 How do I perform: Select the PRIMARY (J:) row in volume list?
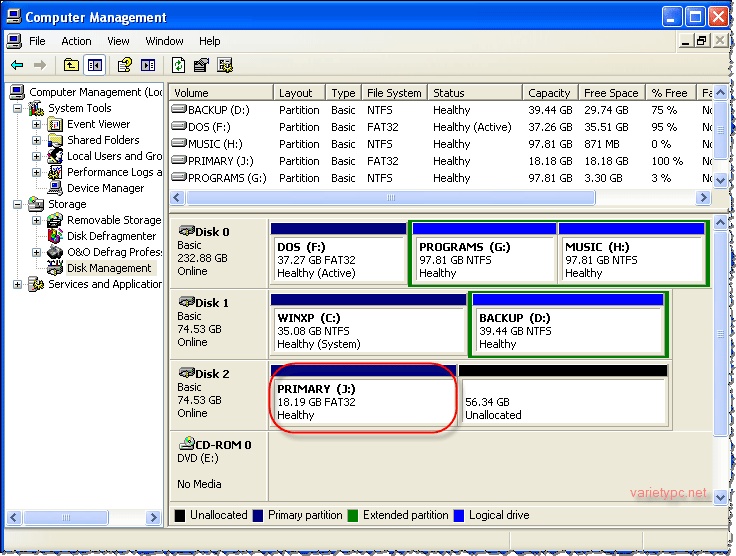440,161
